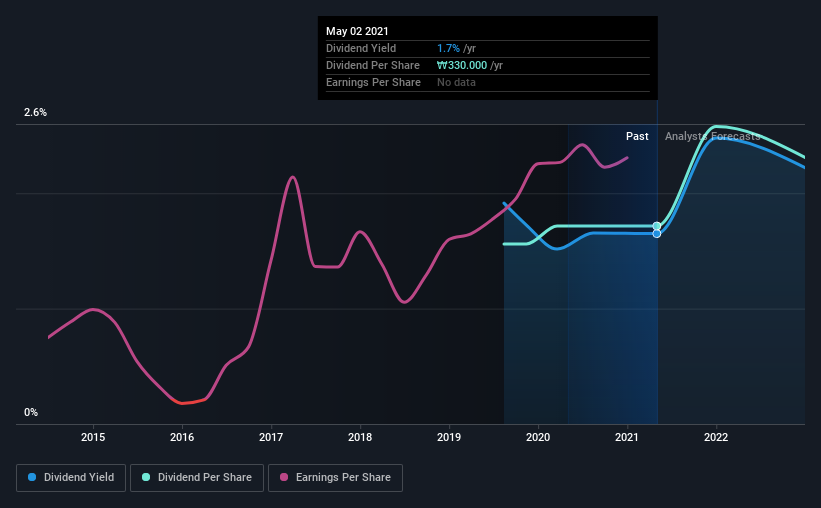This screenshot has height=508, width=821.
Task: Click the Analysts Forecasts label
Action: pyautogui.click(x=713, y=136)
